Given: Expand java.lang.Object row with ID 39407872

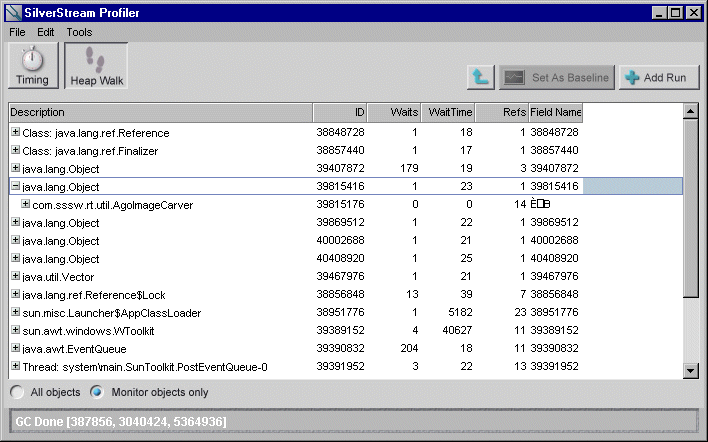Looking at the screenshot, I should pyautogui.click(x=15, y=168).
